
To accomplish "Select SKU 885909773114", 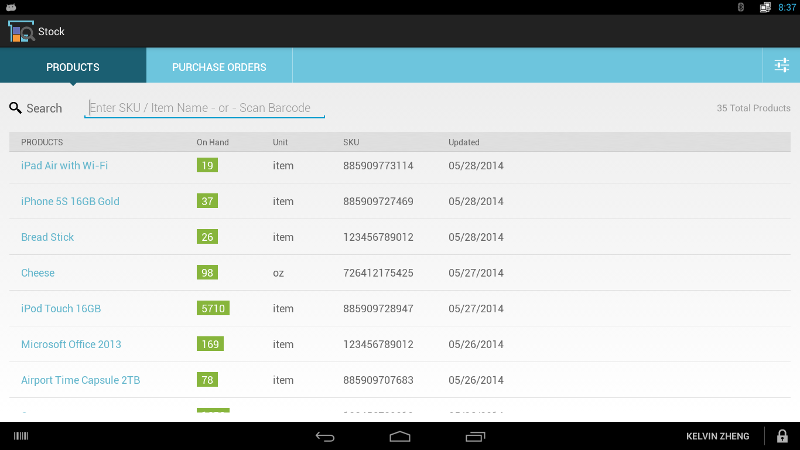I will pyautogui.click(x=378, y=165).
